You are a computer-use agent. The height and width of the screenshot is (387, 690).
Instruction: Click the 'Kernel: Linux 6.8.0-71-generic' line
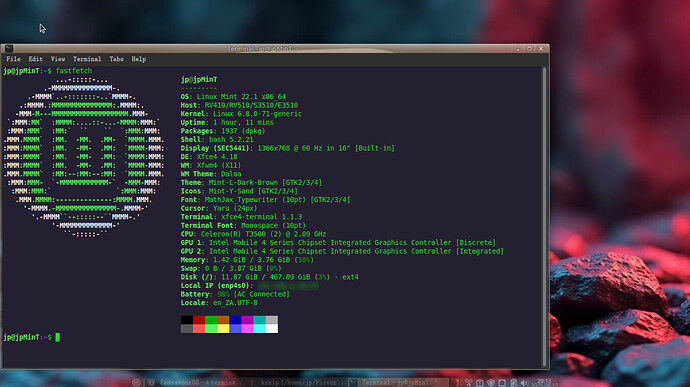coord(241,114)
